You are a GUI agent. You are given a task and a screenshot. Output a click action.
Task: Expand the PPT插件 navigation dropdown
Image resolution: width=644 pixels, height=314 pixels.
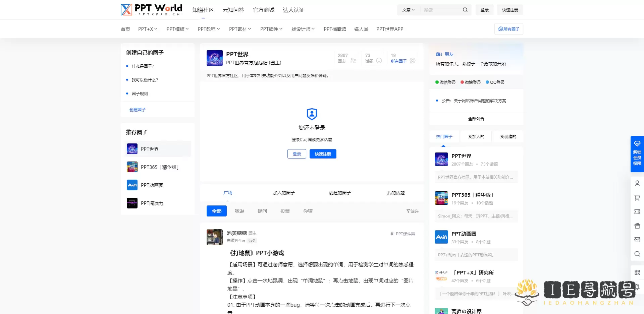click(x=271, y=29)
